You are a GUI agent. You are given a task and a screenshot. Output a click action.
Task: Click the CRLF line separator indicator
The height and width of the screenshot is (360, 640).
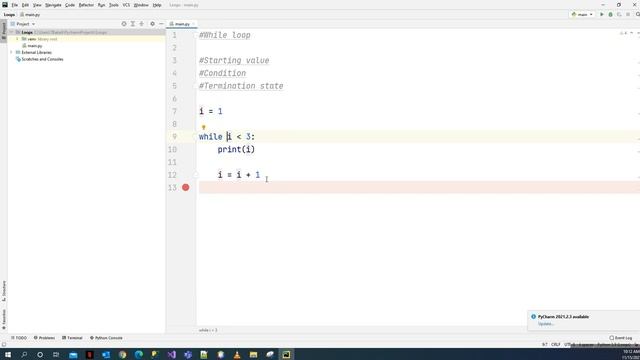point(556,344)
